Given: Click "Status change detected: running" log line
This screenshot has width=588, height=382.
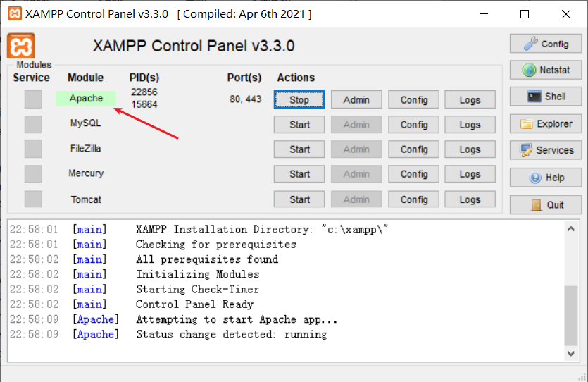Looking at the screenshot, I should pos(232,334).
